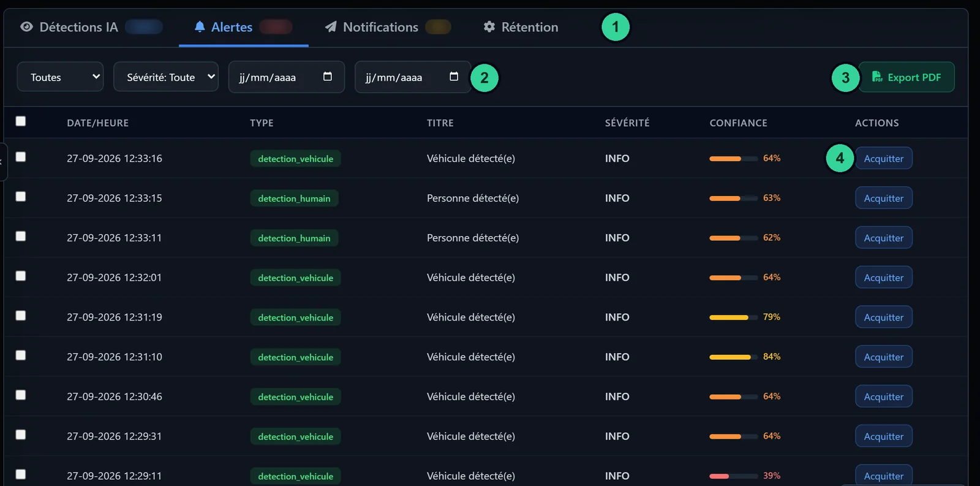Screen dimensions: 980x486
Task: Open the Sévérité: Toute dropdown
Action: [x=166, y=77]
